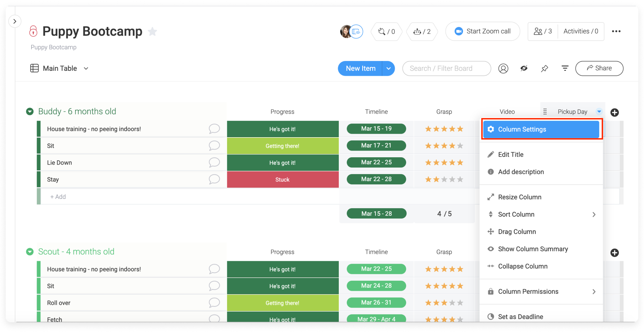This screenshot has height=333, width=644.
Task: Click the board lock icon
Action: [33, 31]
